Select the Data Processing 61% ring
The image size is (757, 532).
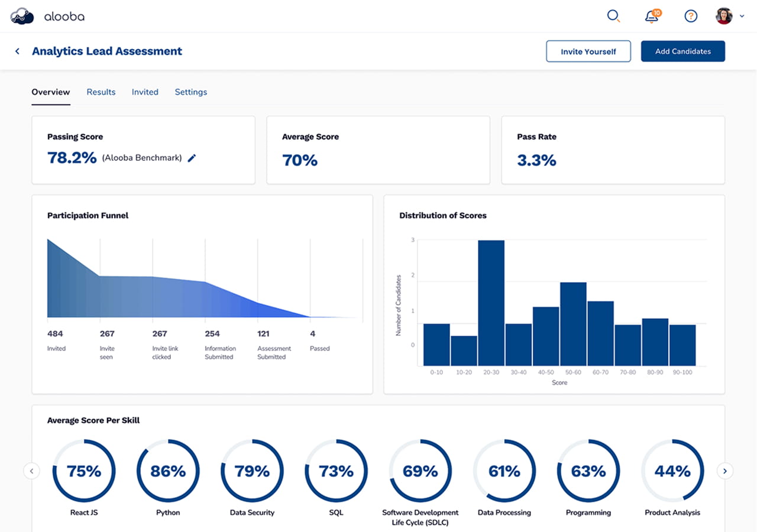coord(504,471)
